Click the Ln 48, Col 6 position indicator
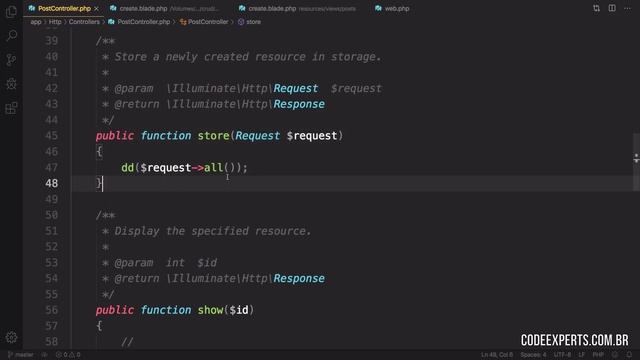This screenshot has width=640, height=360. pyautogui.click(x=496, y=355)
